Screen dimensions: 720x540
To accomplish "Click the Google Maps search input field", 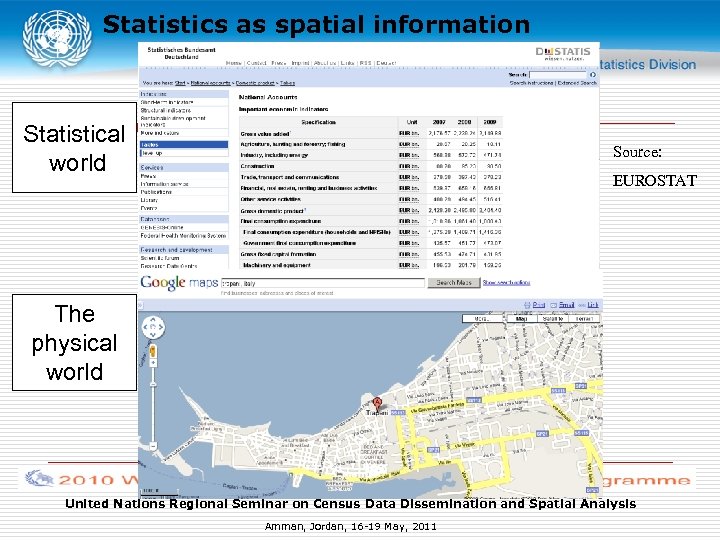I will tap(323, 283).
